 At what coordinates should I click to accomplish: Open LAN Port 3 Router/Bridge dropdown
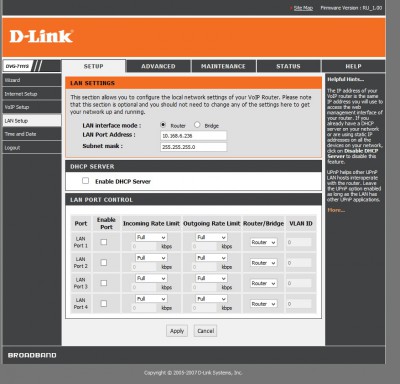pyautogui.click(x=264, y=283)
